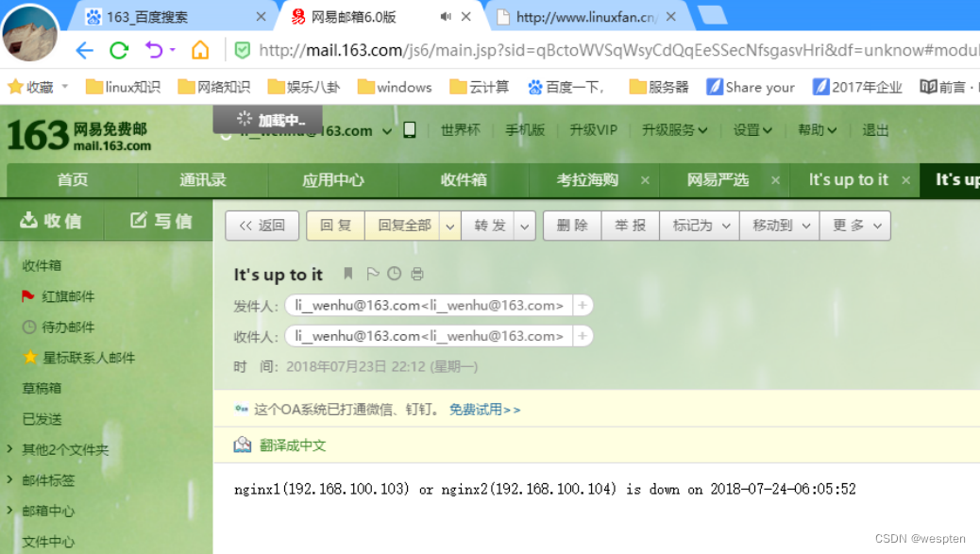
Task: Close the 网易严选 tab
Action: [x=776, y=180]
